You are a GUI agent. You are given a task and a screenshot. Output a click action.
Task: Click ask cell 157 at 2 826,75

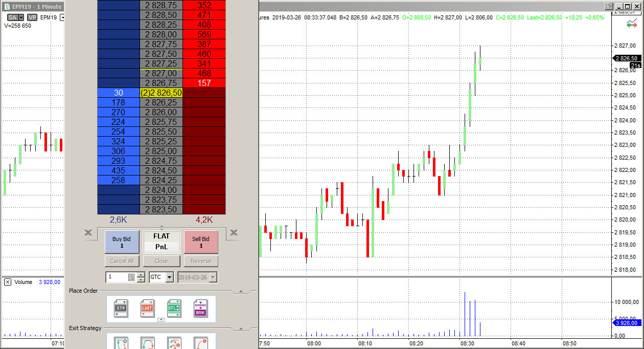[x=204, y=83]
